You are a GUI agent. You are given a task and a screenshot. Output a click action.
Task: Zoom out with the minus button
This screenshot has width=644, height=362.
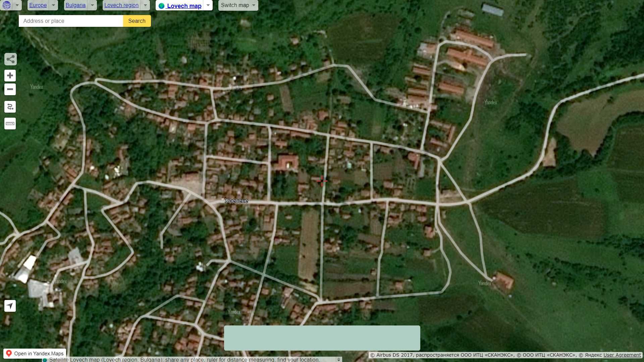point(10,89)
